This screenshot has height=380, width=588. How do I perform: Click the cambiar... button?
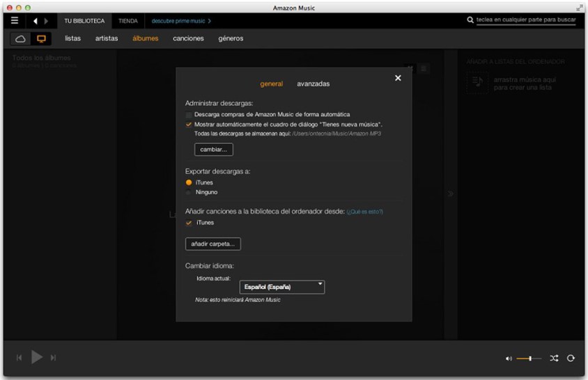[213, 150]
